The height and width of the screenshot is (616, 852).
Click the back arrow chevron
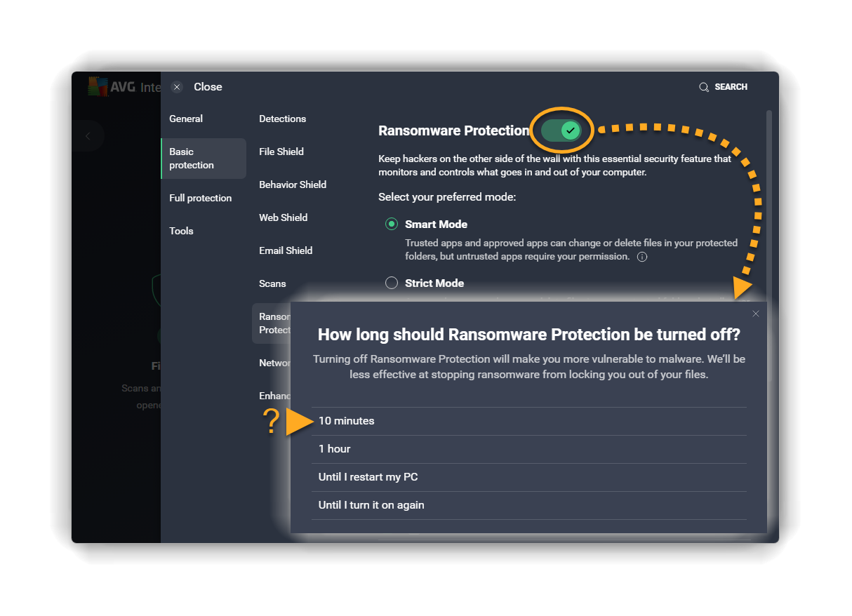pyautogui.click(x=88, y=136)
